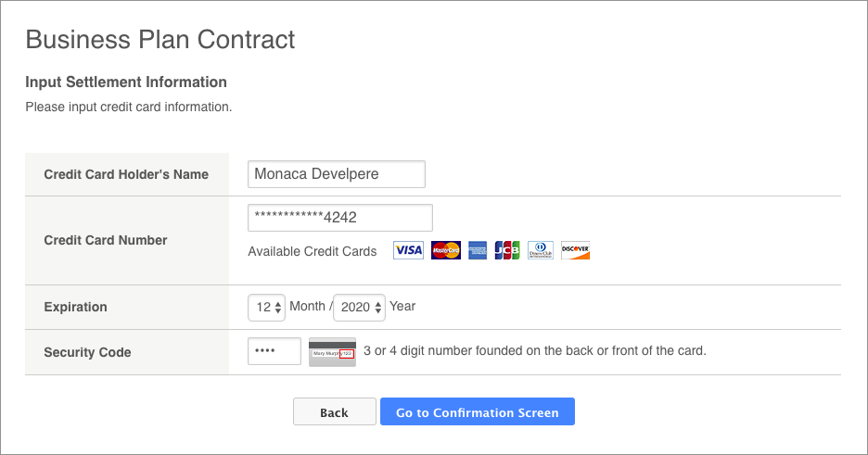The width and height of the screenshot is (868, 455).
Task: Click the MasterCard logo
Action: pyautogui.click(x=446, y=250)
